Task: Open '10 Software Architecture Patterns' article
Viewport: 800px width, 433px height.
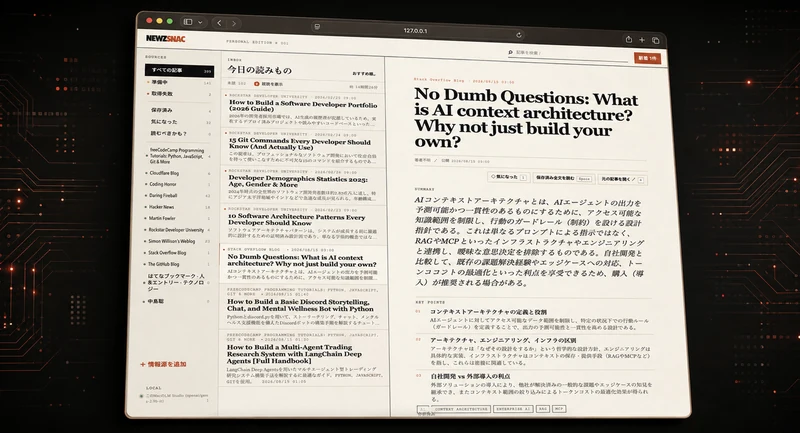Action: point(303,223)
